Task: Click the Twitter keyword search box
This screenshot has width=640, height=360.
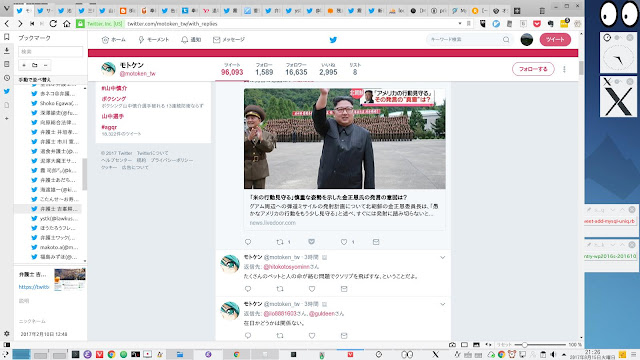Action: point(469,40)
